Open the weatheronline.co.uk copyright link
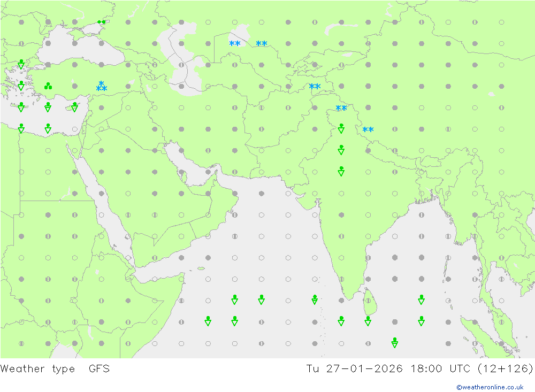The height and width of the screenshot is (392, 535). tap(490, 387)
